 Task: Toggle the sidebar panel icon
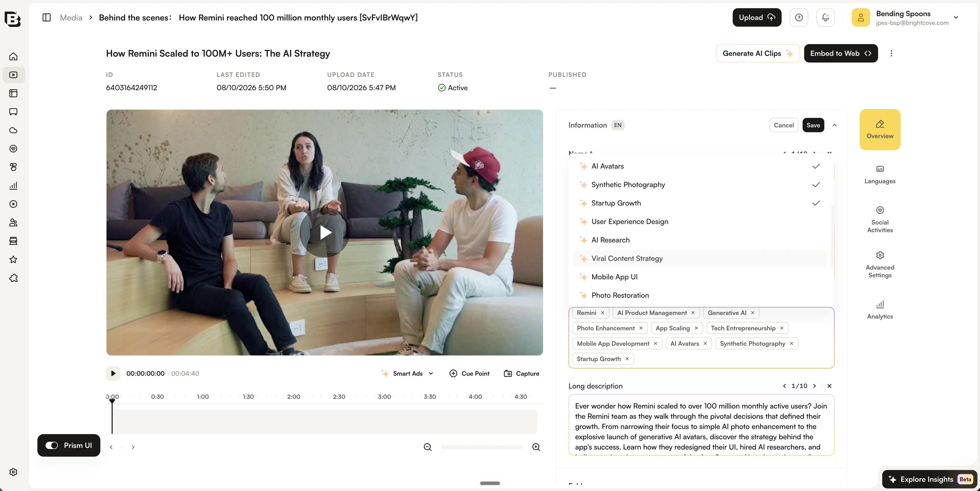click(46, 17)
